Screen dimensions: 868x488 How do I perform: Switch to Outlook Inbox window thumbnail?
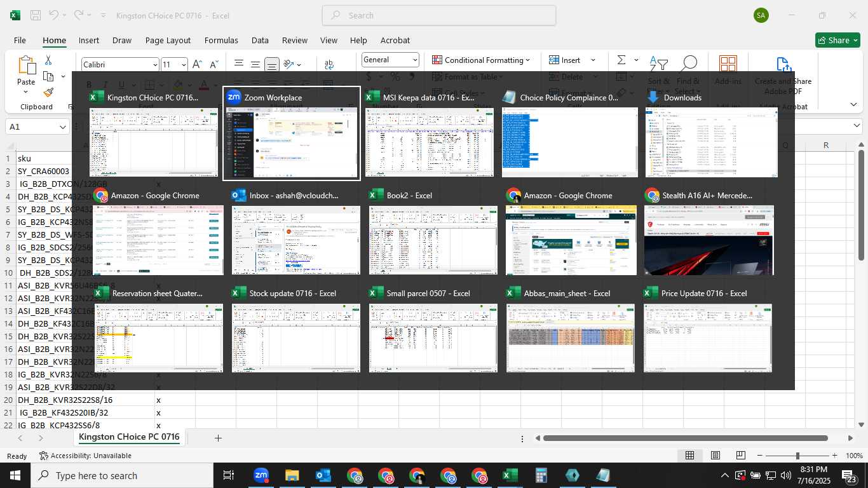[x=296, y=232]
